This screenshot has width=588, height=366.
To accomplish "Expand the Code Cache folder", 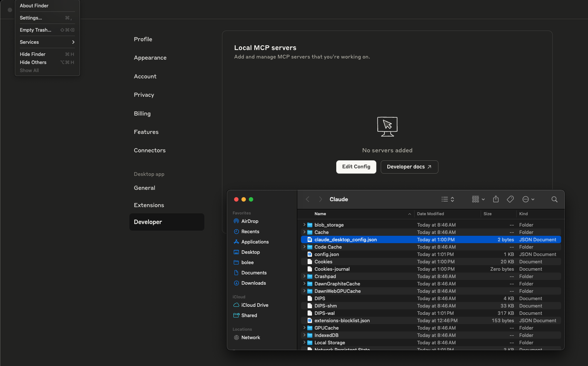I will (x=304, y=247).
